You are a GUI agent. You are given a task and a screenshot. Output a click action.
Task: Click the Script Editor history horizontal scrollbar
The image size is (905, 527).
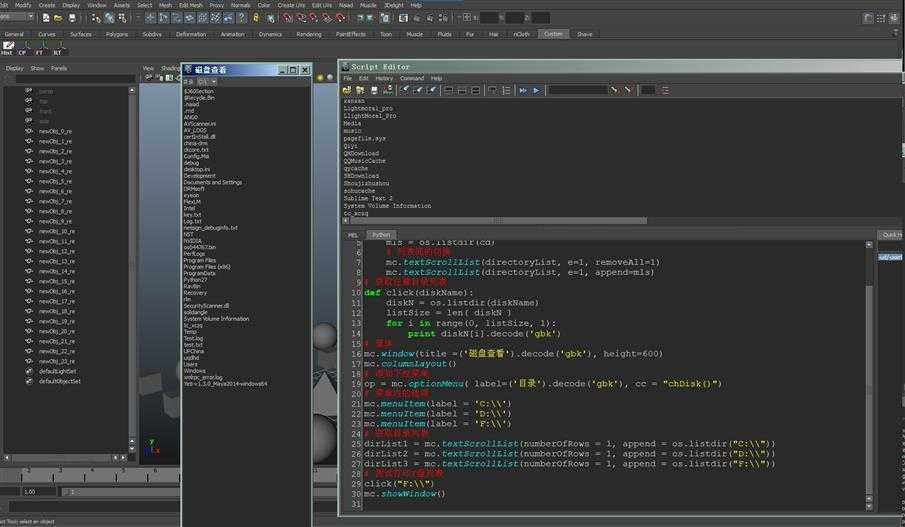498,220
